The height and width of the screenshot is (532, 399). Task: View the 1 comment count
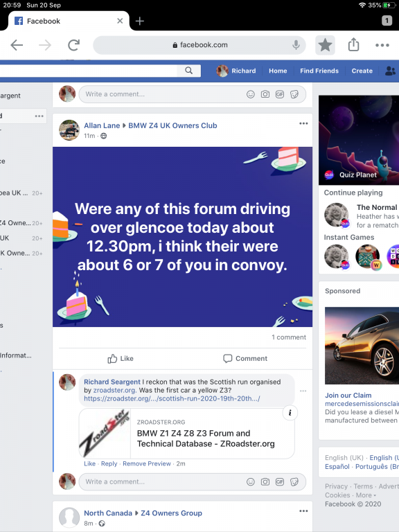tap(289, 337)
